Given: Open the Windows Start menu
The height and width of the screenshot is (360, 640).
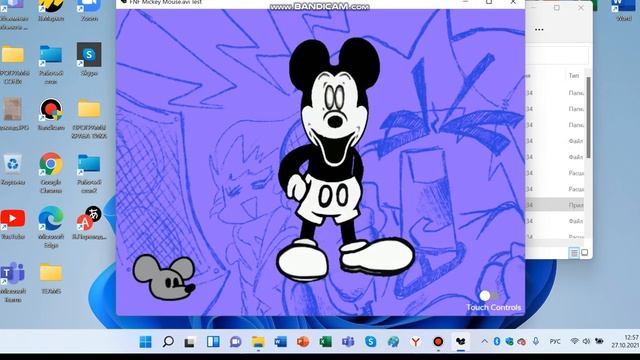Looking at the screenshot, I should click(x=145, y=342).
